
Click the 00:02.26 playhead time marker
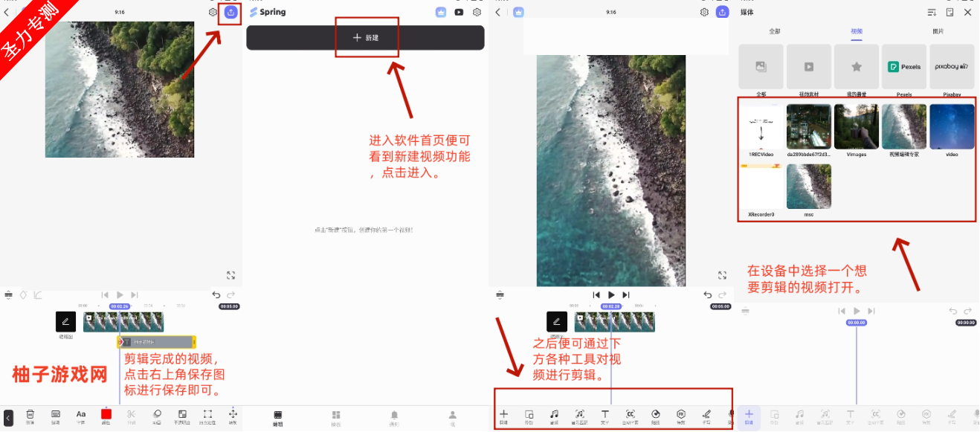coord(120,306)
